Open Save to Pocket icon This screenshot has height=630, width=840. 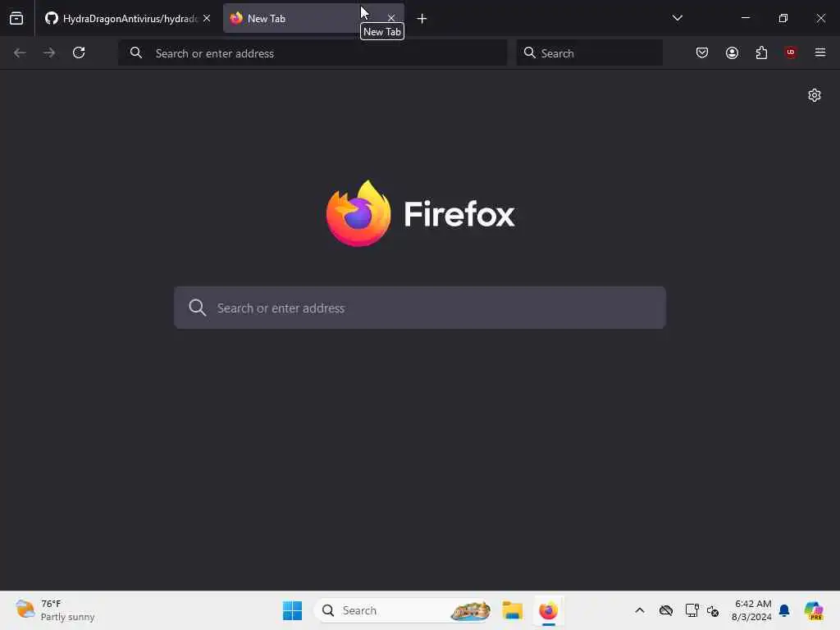(702, 52)
